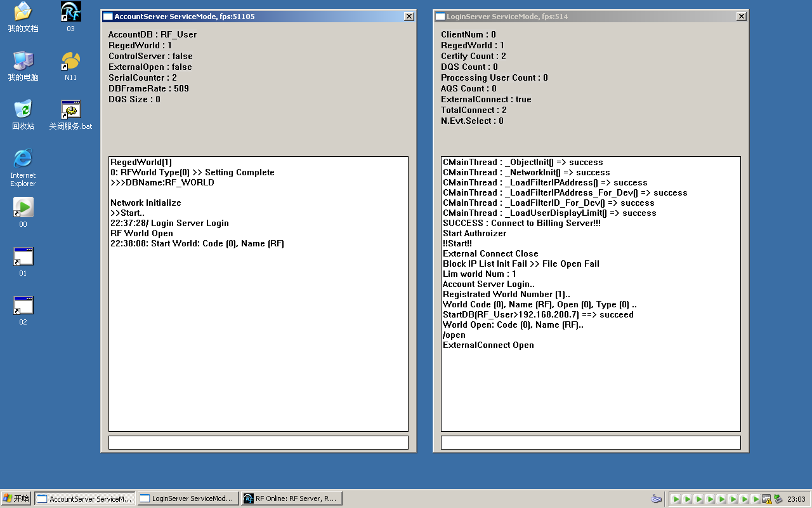
Task: Switch to LoginServer taskbar button
Action: [188, 498]
